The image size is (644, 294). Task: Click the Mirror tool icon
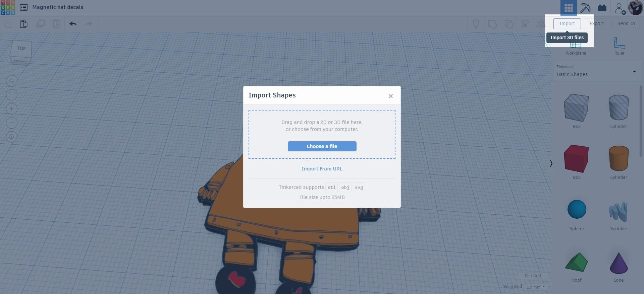(541, 24)
